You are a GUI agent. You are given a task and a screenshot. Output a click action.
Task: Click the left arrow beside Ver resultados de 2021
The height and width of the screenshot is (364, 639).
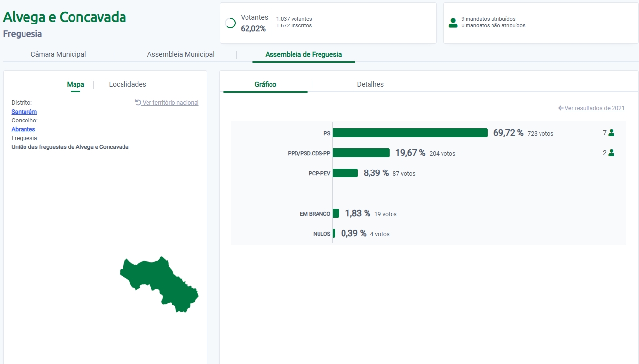point(561,108)
